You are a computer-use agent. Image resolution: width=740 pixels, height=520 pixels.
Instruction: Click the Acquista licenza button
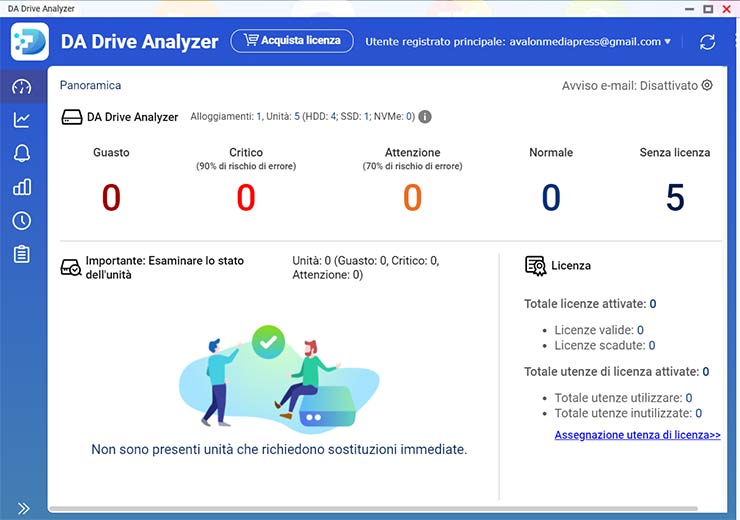click(x=292, y=41)
